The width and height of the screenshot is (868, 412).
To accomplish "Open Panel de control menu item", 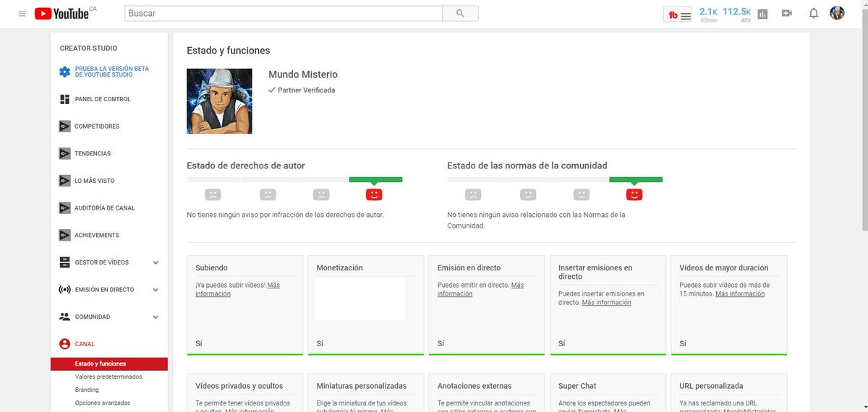I will click(103, 99).
